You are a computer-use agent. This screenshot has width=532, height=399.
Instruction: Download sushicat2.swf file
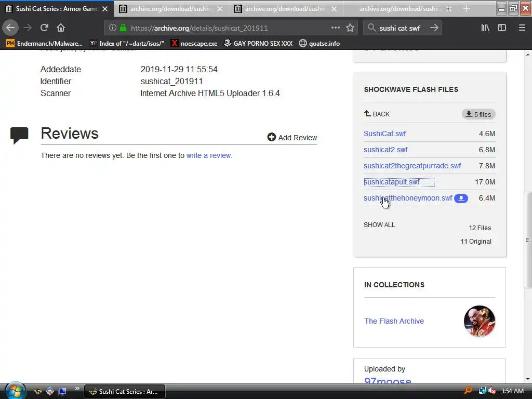pyautogui.click(x=385, y=150)
